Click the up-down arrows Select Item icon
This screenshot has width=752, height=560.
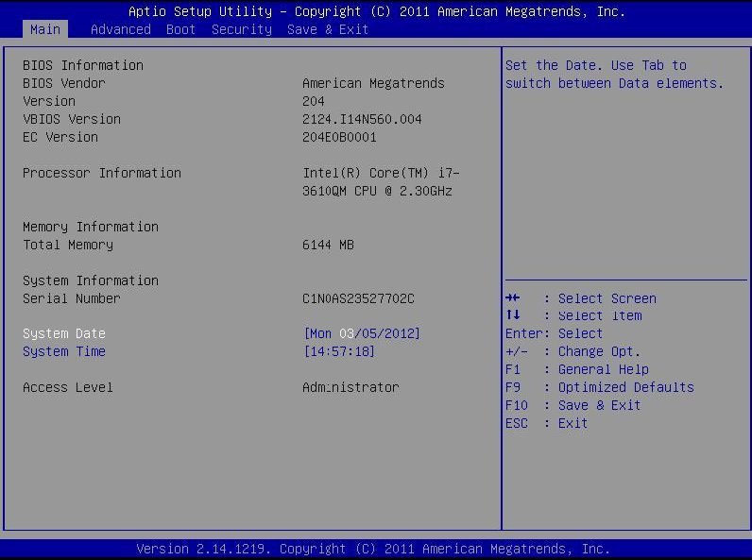[513, 316]
